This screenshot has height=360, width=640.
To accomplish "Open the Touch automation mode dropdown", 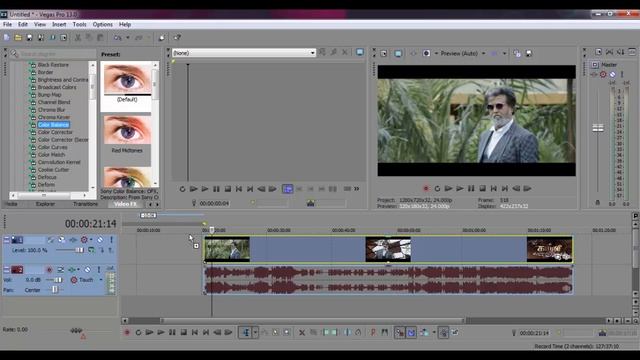I will point(101,280).
